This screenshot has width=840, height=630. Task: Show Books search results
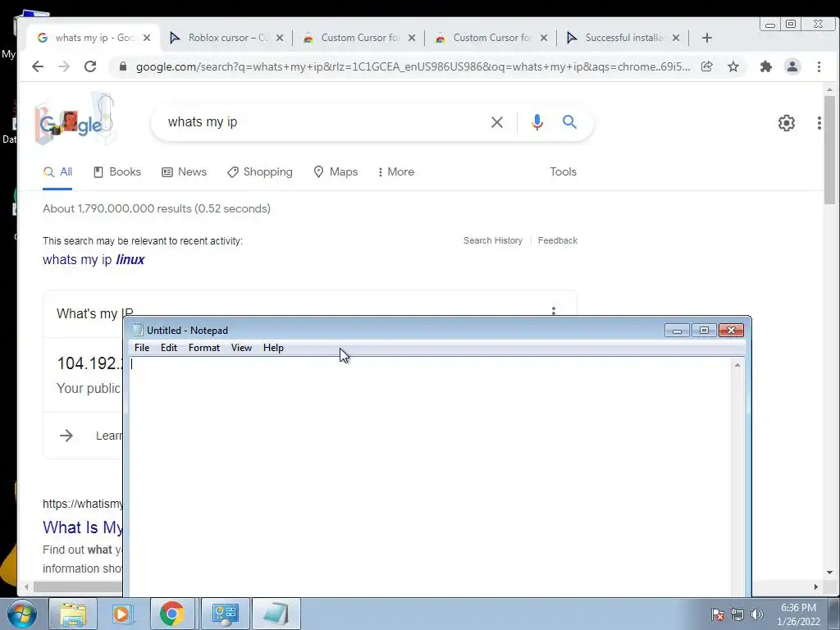(x=117, y=172)
